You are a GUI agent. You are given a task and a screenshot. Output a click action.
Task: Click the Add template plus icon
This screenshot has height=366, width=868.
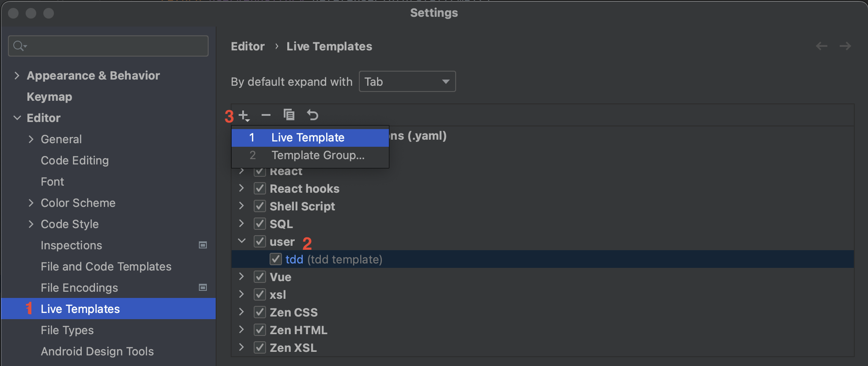click(244, 115)
